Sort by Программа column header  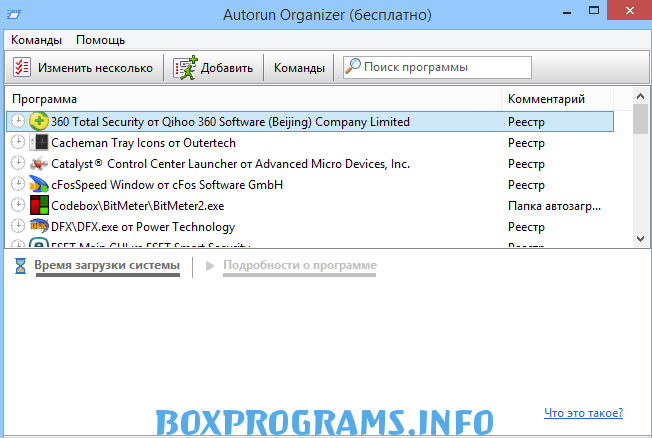[44, 99]
